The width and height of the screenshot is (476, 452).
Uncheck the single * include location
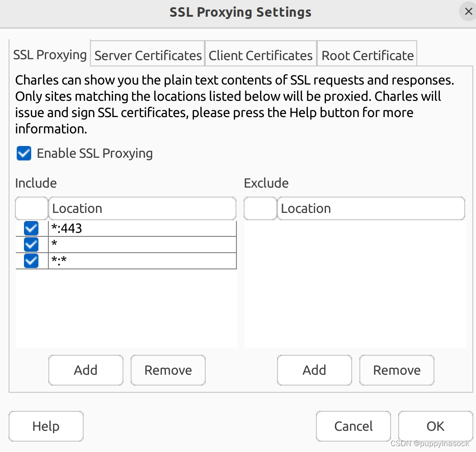31,245
